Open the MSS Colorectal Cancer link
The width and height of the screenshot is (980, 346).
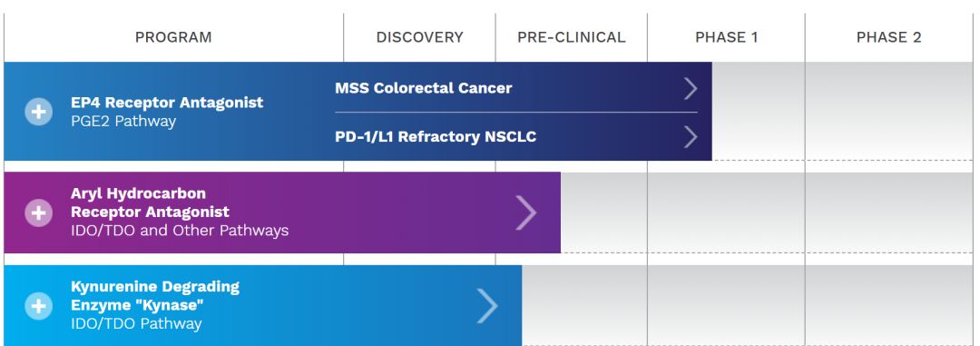(x=423, y=88)
